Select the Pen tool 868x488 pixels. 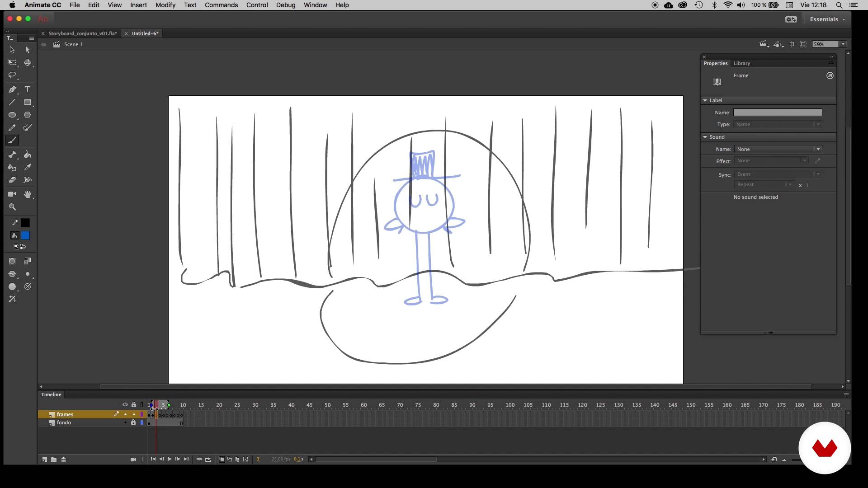tap(12, 89)
